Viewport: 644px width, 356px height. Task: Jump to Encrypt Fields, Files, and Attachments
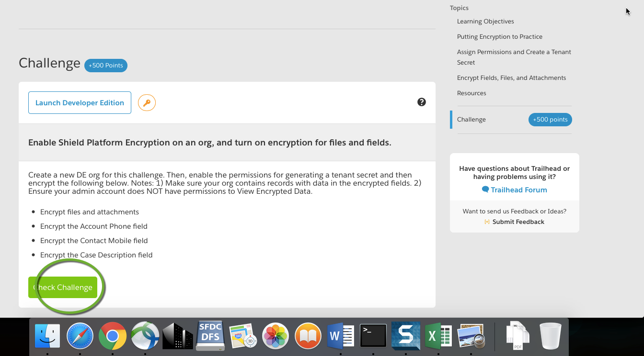click(511, 78)
